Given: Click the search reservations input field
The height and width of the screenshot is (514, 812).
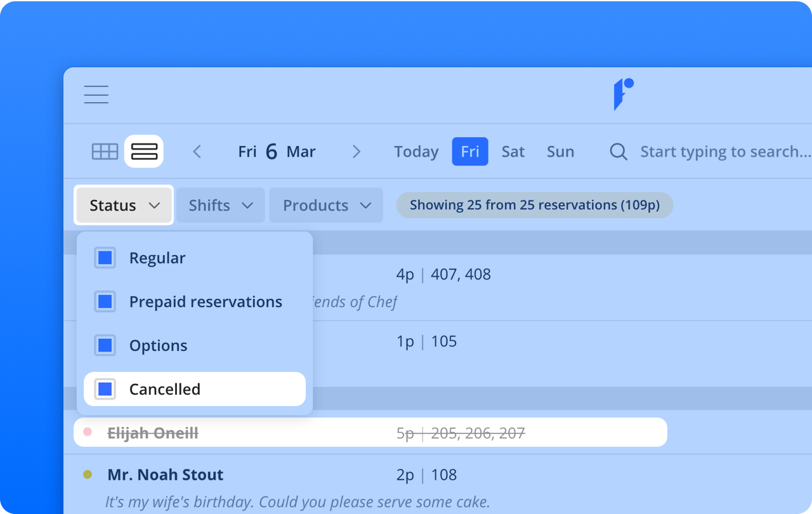Looking at the screenshot, I should click(724, 152).
